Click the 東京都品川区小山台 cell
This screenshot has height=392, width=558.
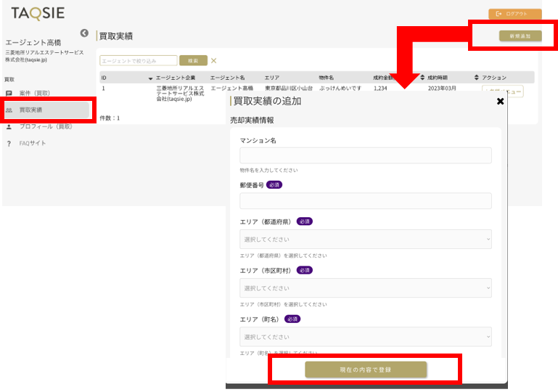pos(289,89)
